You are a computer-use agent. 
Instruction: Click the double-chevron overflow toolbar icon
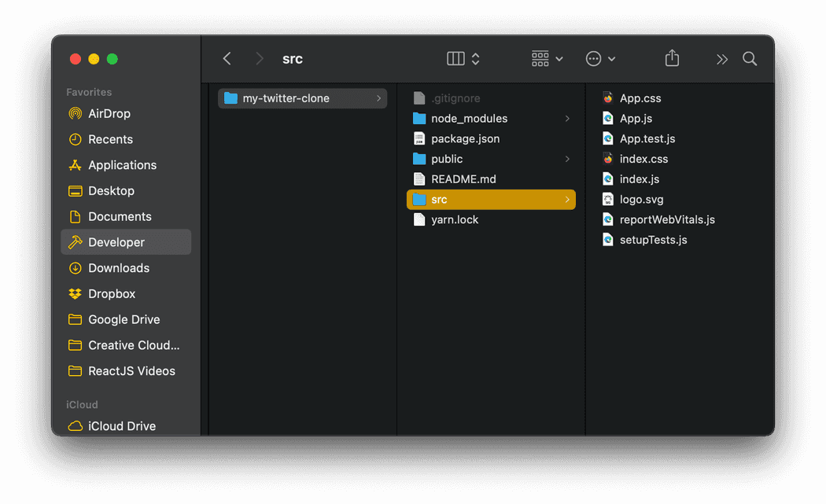click(x=721, y=58)
